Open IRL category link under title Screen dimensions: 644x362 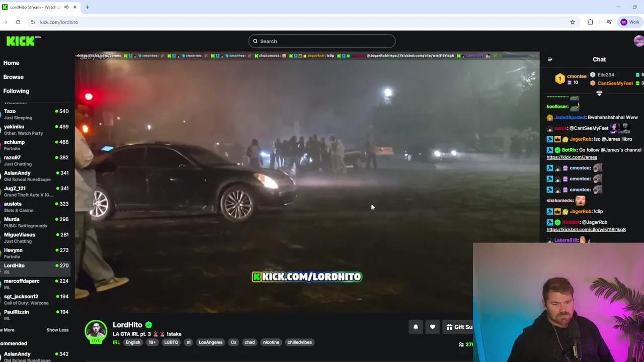(116, 342)
